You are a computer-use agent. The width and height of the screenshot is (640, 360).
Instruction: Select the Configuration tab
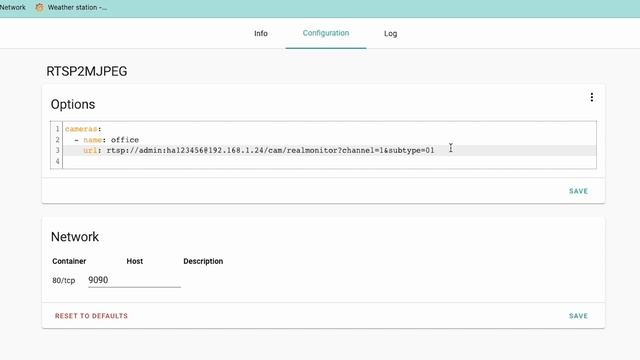click(x=326, y=33)
